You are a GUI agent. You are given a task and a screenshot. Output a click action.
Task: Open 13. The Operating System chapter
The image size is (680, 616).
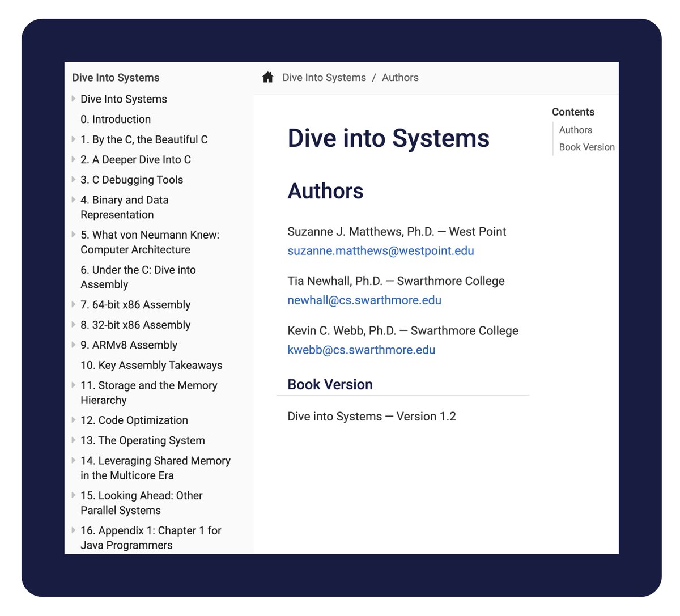[x=143, y=441]
